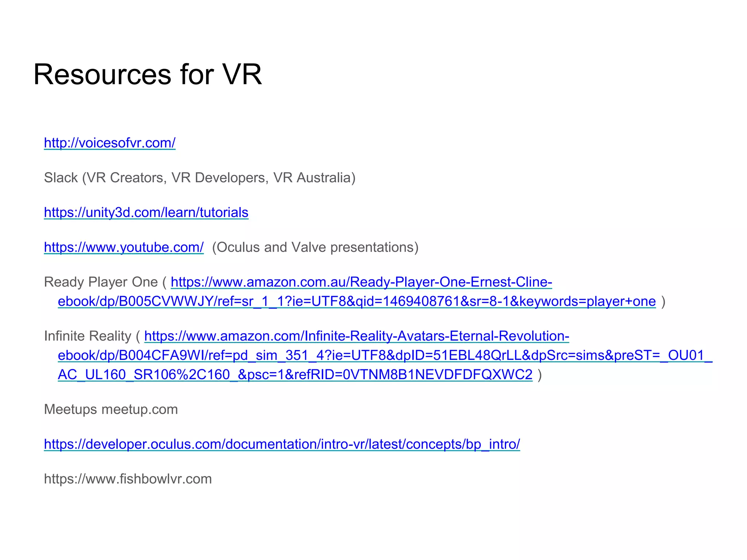
Task: Visit the www.youtube.com link
Action: tap(124, 247)
